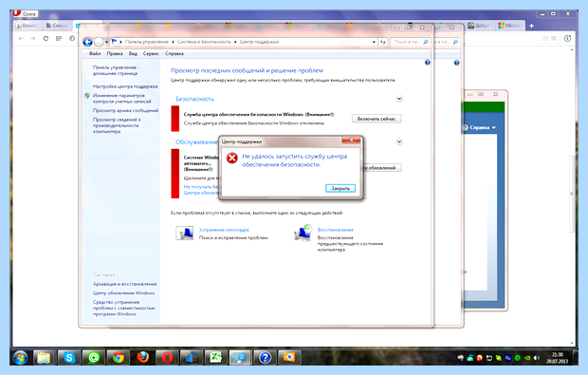Open Windows Explorer from taskbar

(44, 357)
